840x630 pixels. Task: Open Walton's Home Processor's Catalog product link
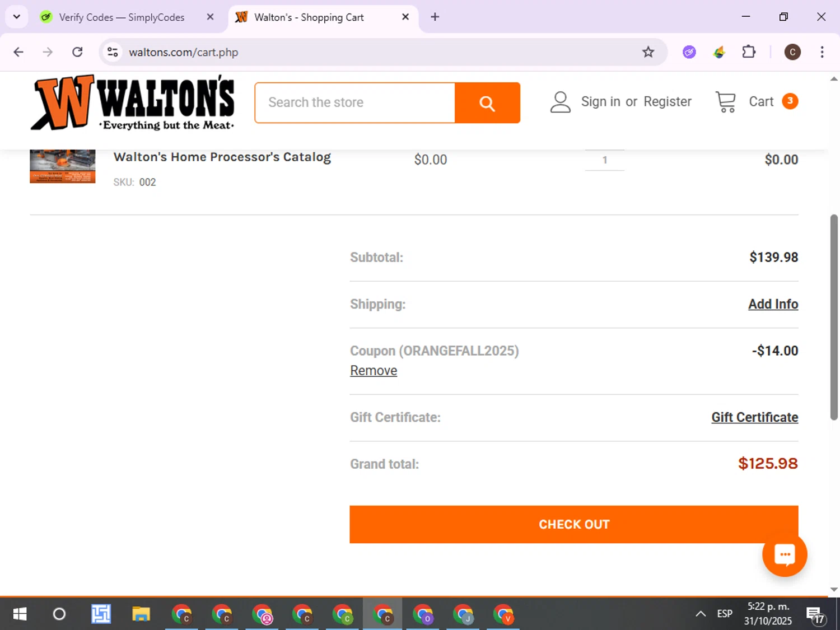222,157
